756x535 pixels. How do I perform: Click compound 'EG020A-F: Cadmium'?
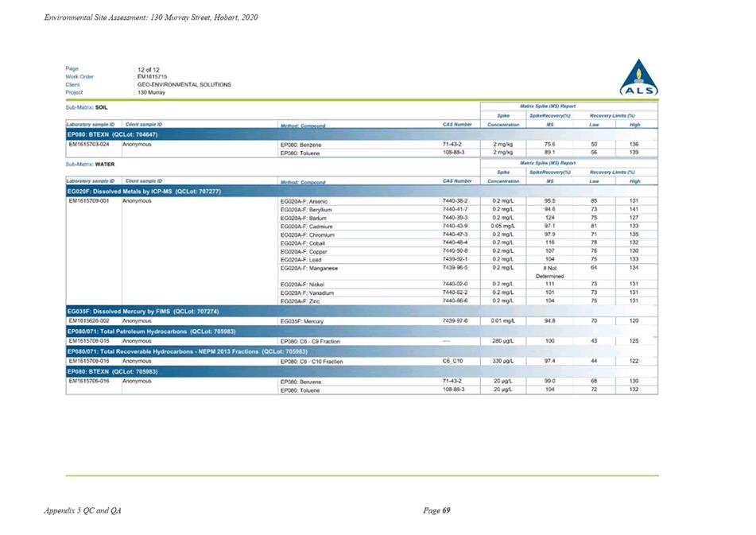pyautogui.click(x=306, y=227)
